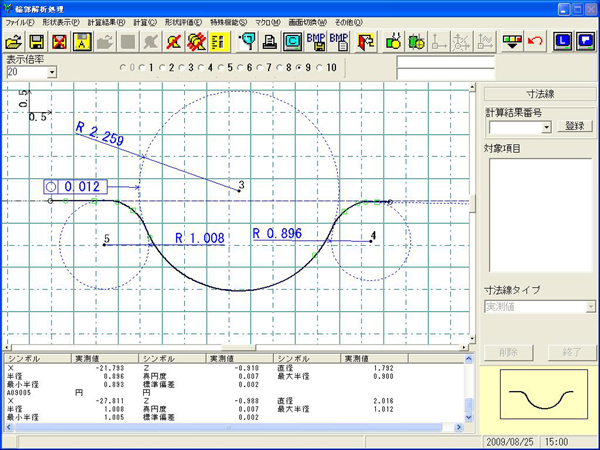Open the ファイル menu

pos(20,23)
